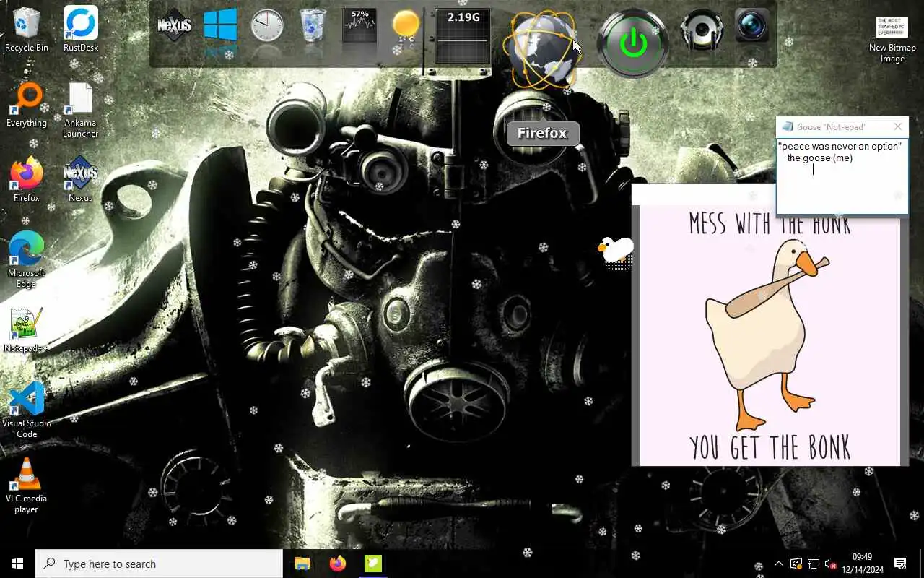
Task: Click the 57% CPU meter in the dock
Action: coord(359,27)
